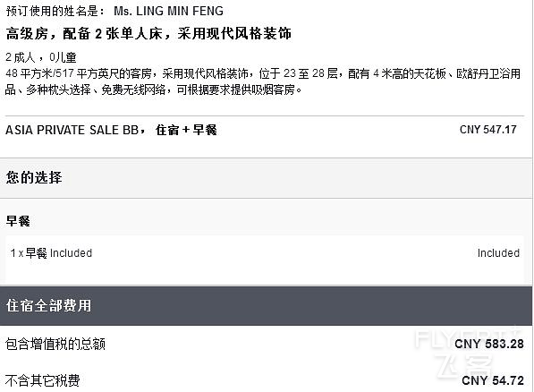534x392 pixels.
Task: Click the CNY 583.28 total amount
Action: click(489, 344)
